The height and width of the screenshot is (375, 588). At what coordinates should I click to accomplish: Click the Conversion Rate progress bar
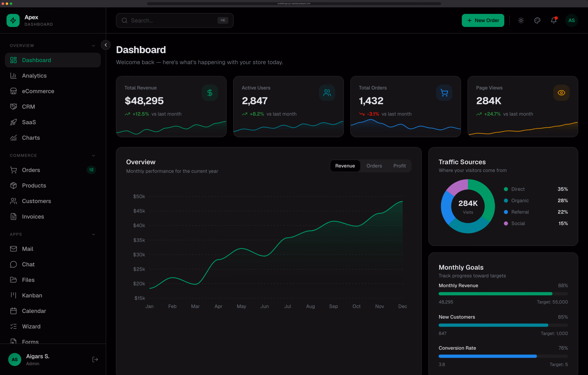tap(503, 356)
